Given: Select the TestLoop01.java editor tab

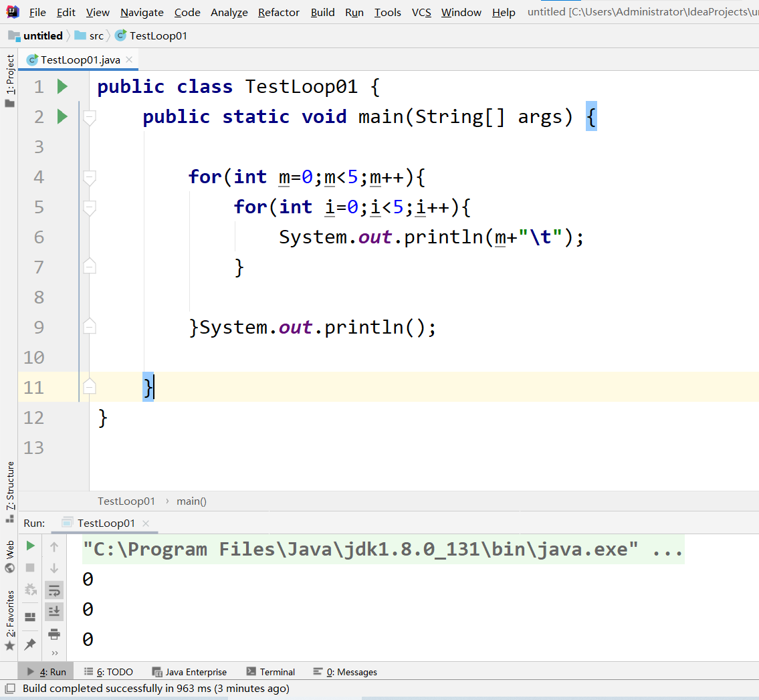Looking at the screenshot, I should tap(80, 60).
